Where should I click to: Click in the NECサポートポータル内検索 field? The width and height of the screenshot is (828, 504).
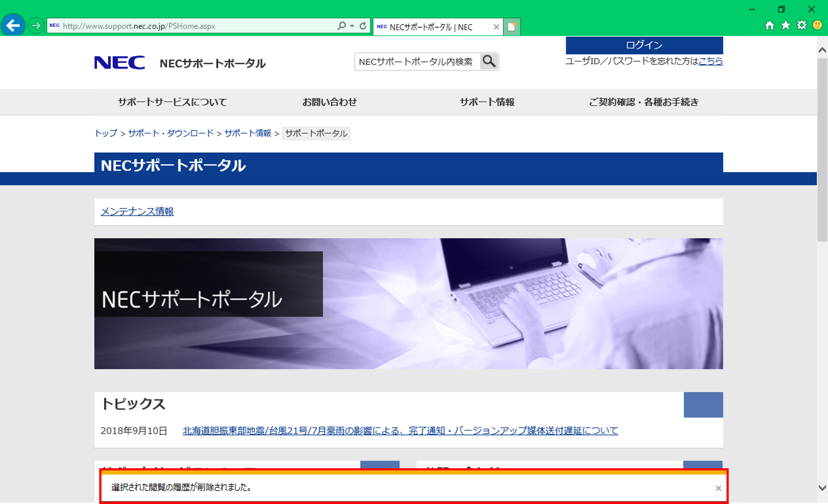416,62
